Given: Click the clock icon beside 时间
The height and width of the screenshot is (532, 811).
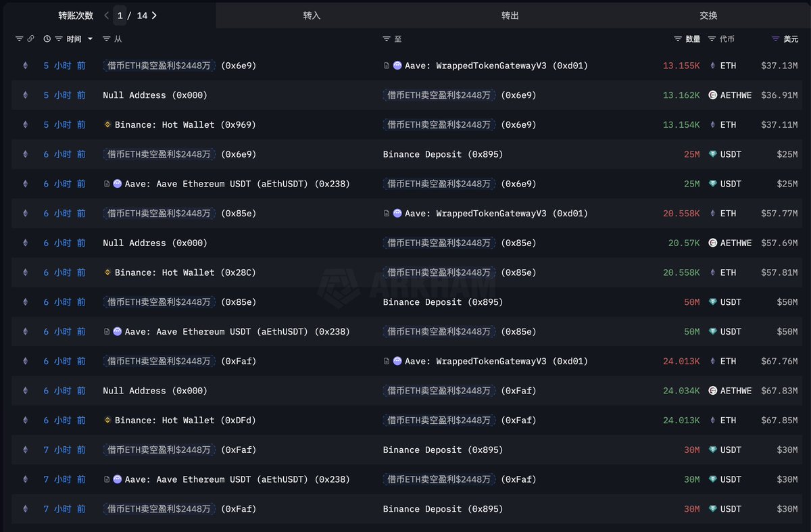Looking at the screenshot, I should click(47, 39).
